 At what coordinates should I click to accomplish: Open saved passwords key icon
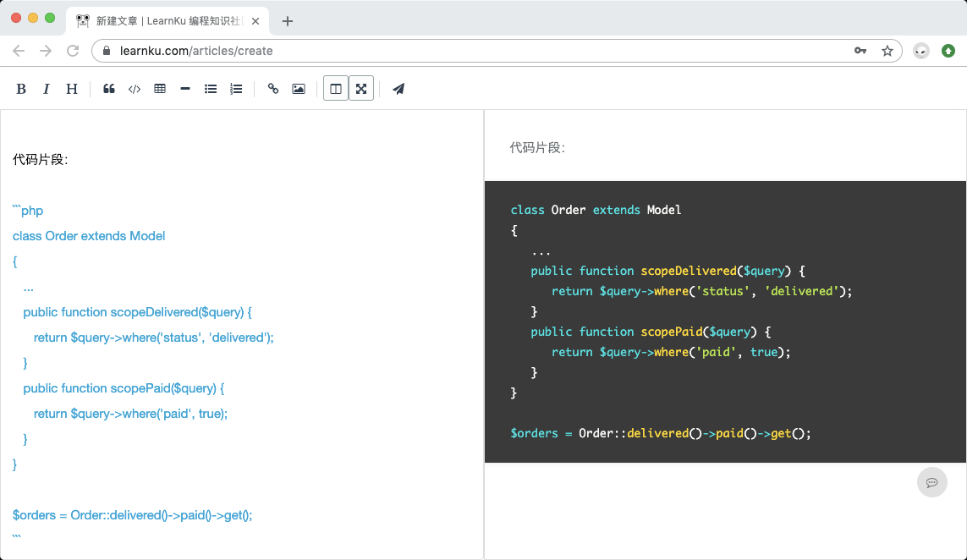[x=860, y=51]
